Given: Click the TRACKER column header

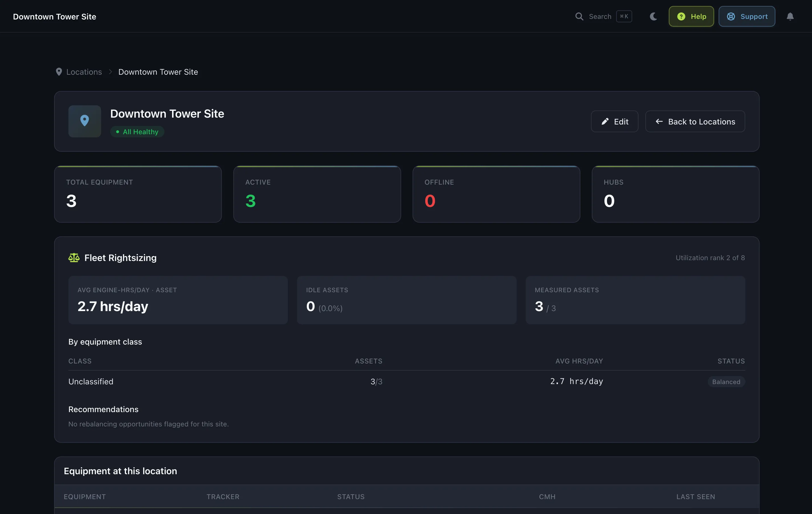Looking at the screenshot, I should click(223, 497).
